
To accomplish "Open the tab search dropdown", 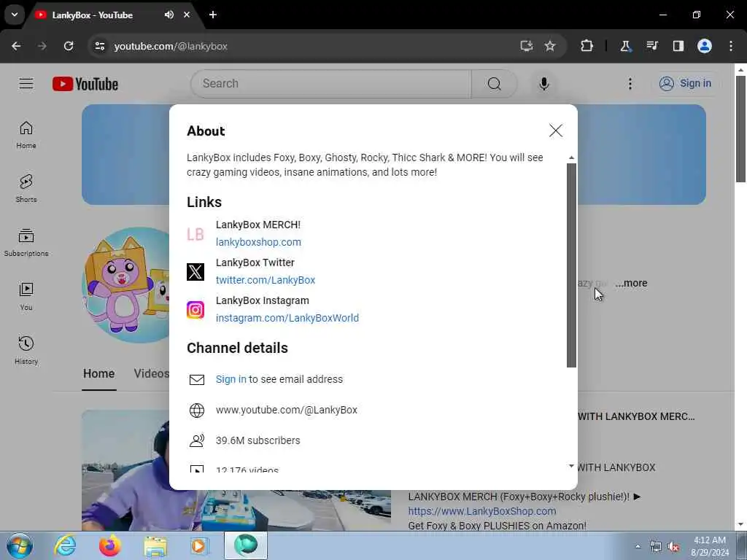I will [15, 15].
